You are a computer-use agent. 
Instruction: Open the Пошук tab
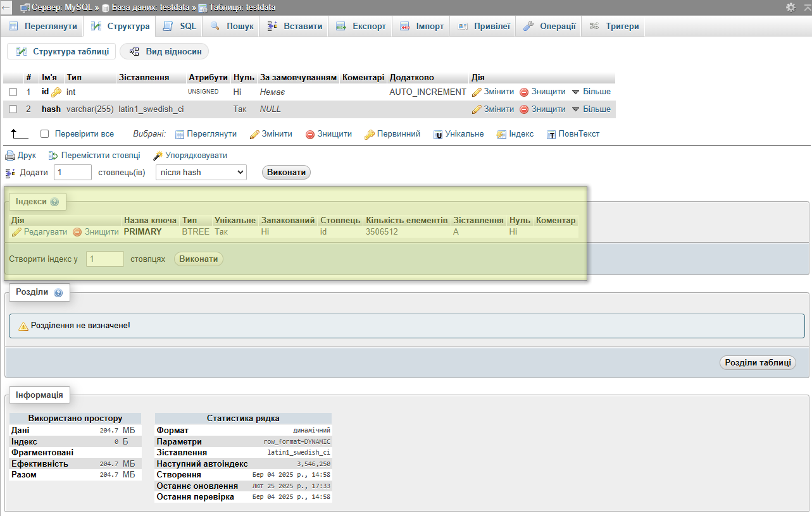pos(232,27)
